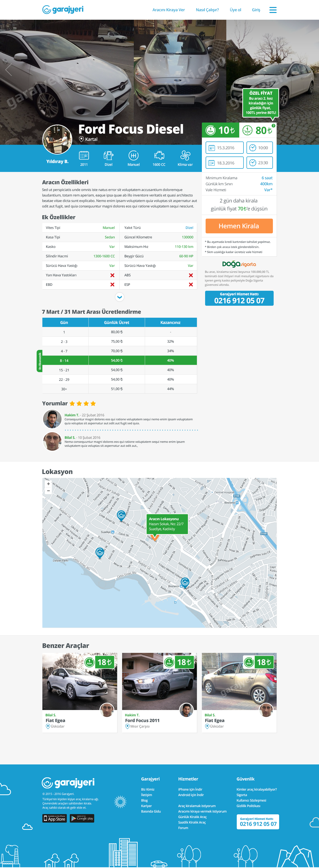The image size is (319, 868).
Task: Click Mısır Çarşısı location on similar car
Action: pos(140,726)
